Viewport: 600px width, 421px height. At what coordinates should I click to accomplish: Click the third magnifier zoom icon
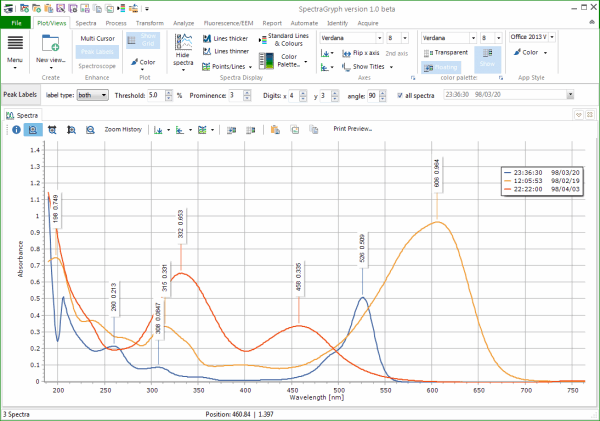[x=71, y=130]
